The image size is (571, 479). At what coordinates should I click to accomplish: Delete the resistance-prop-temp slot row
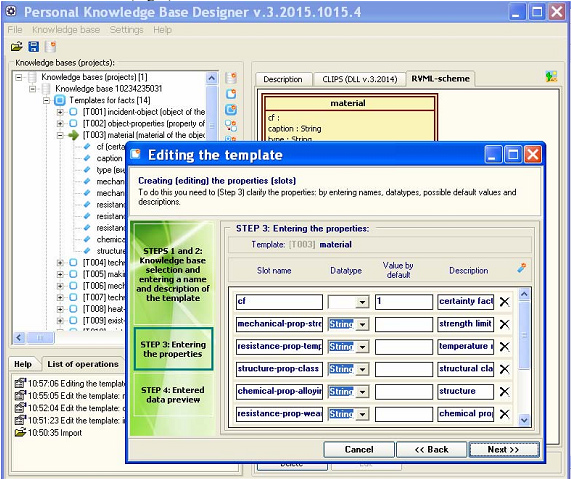(x=504, y=346)
